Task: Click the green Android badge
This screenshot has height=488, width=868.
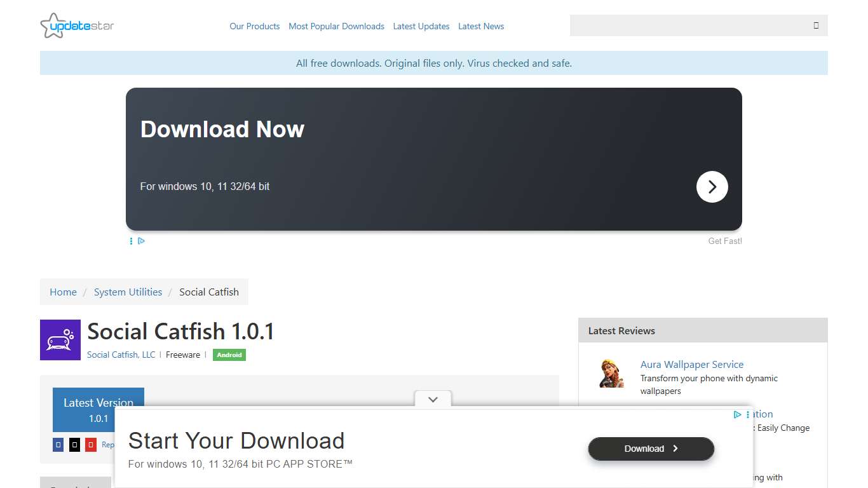Action: pyautogui.click(x=229, y=355)
